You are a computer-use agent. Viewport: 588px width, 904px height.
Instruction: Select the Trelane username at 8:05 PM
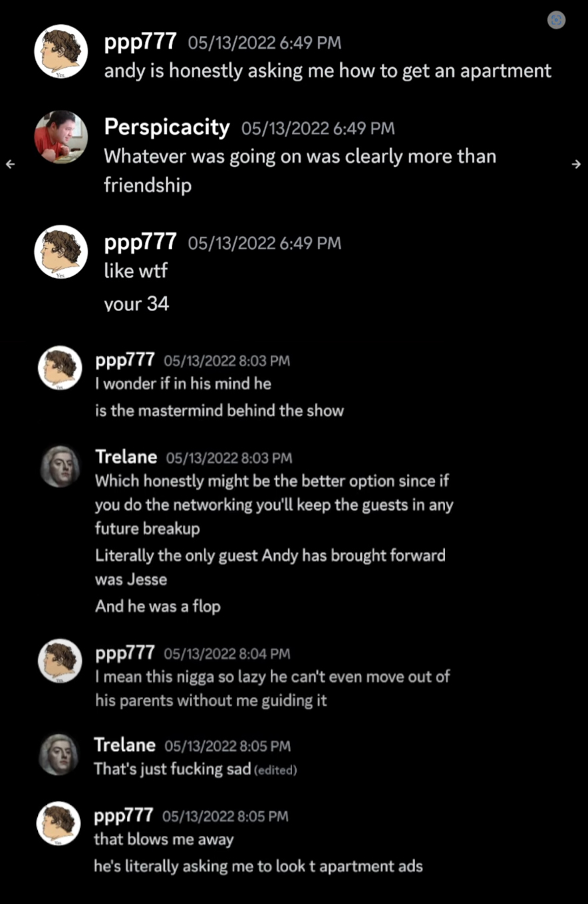pyautogui.click(x=125, y=745)
